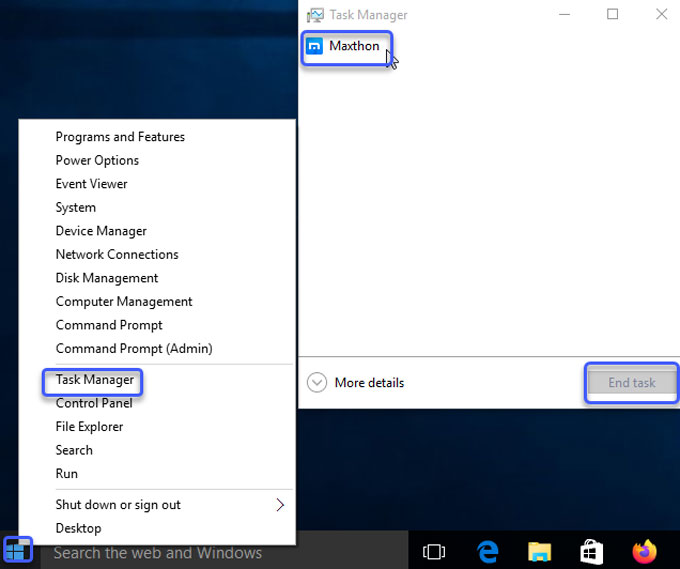Close the Task Manager window
This screenshot has width=680, height=569.
tap(661, 15)
